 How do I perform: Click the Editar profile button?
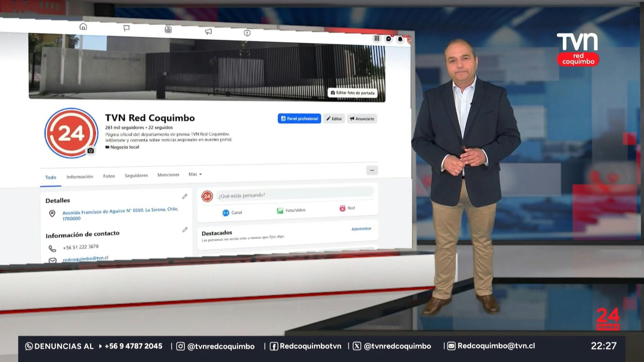pyautogui.click(x=334, y=119)
